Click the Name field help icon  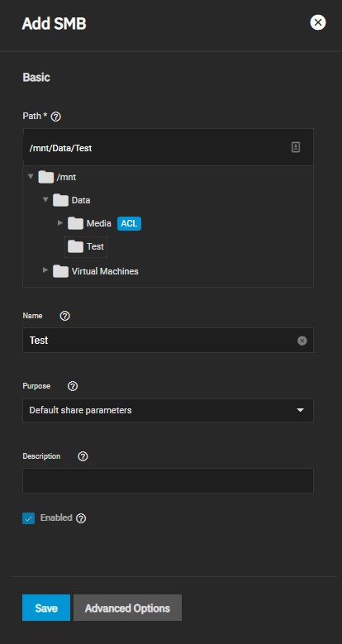(65, 316)
